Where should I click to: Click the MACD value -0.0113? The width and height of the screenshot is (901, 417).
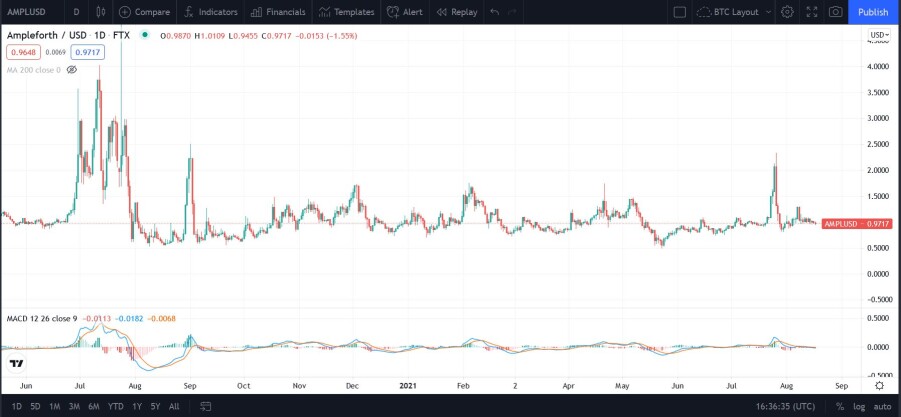pos(97,318)
